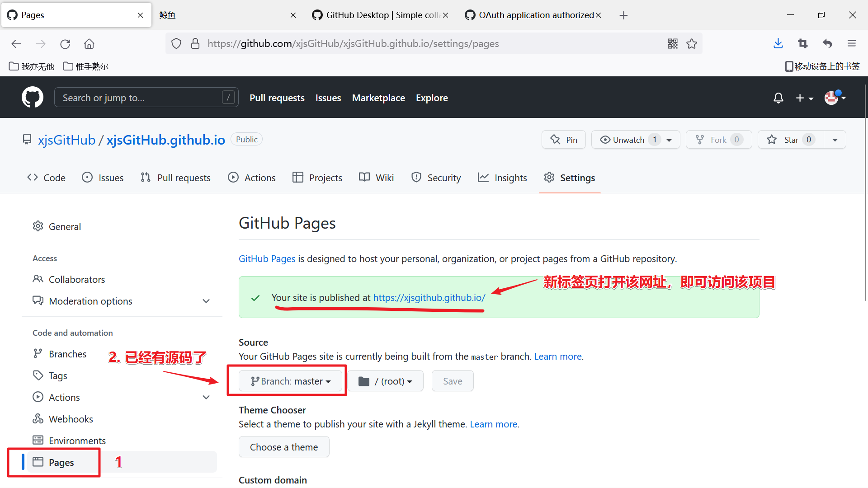Click the Choose a theme button
Image resolution: width=868 pixels, height=488 pixels.
point(284,447)
